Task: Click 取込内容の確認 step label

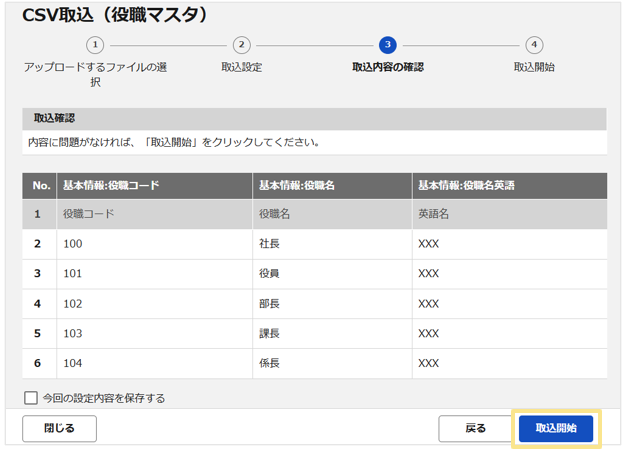Action: [388, 67]
